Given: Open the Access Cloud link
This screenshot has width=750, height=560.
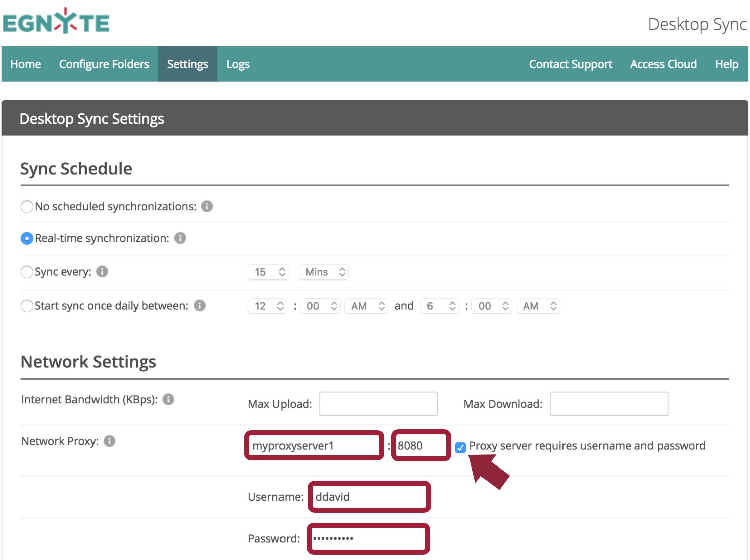Looking at the screenshot, I should click(664, 64).
